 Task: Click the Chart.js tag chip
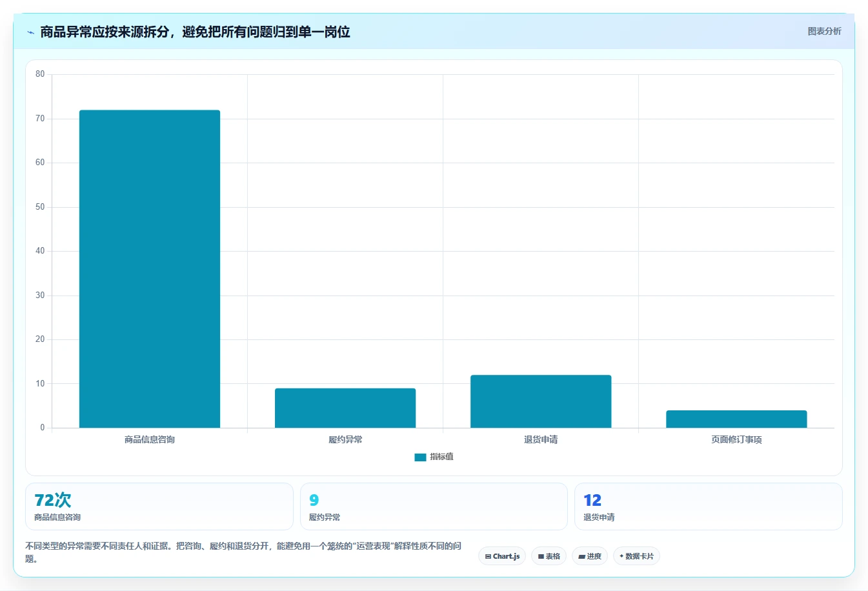click(x=502, y=556)
